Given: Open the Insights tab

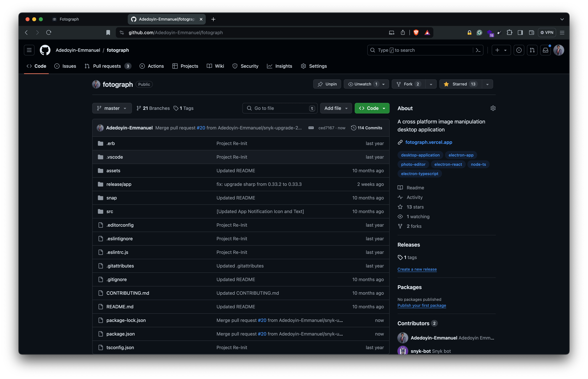Looking at the screenshot, I should point(280,66).
